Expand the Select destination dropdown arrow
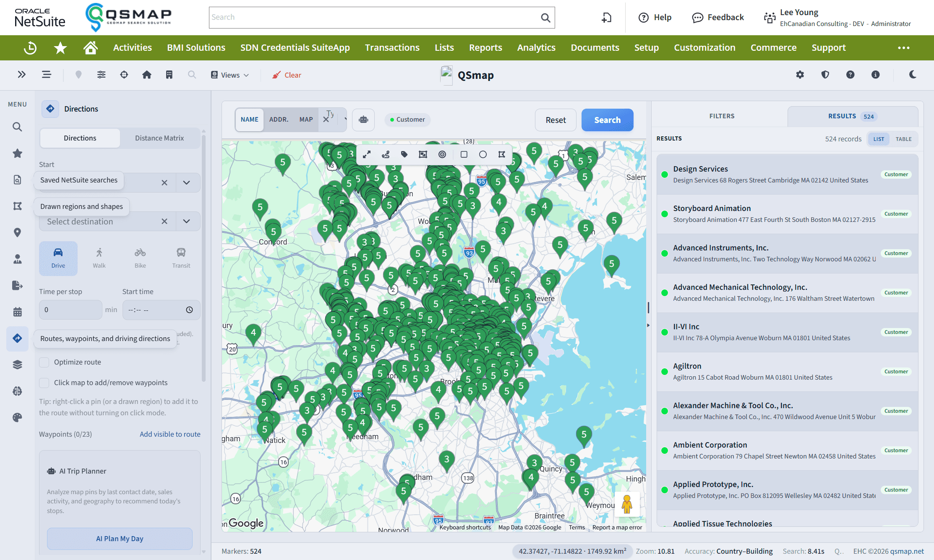The width and height of the screenshot is (934, 560). click(187, 221)
